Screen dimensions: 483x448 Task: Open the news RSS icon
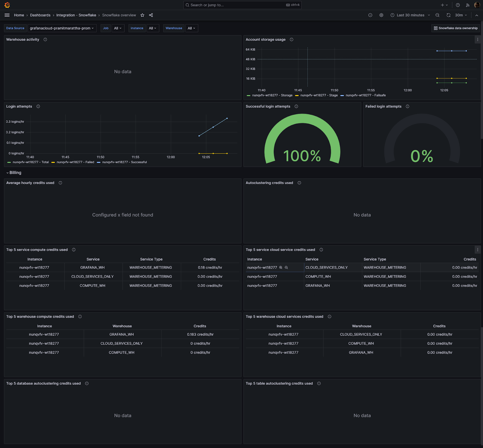pos(468,5)
